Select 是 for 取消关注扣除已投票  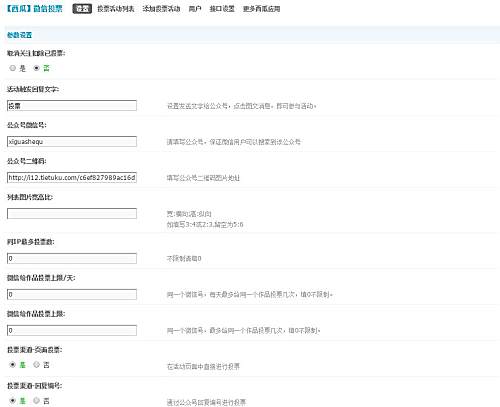[13, 68]
